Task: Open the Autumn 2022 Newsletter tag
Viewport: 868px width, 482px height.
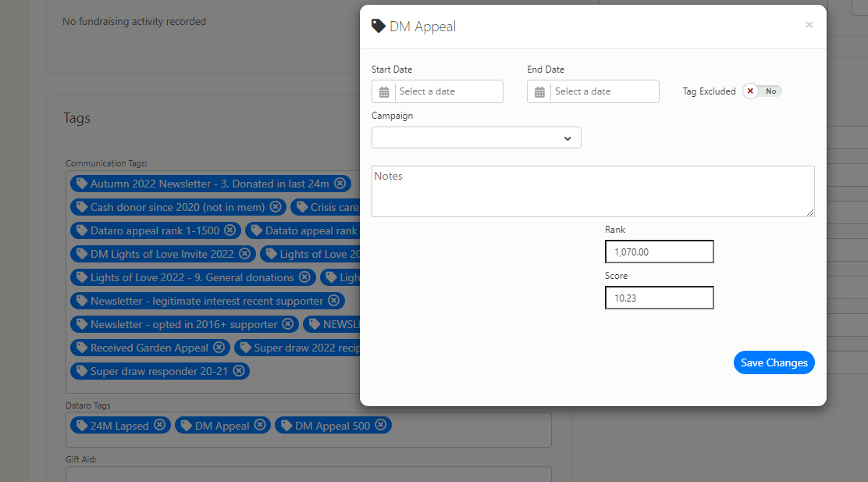Action: pos(209,184)
